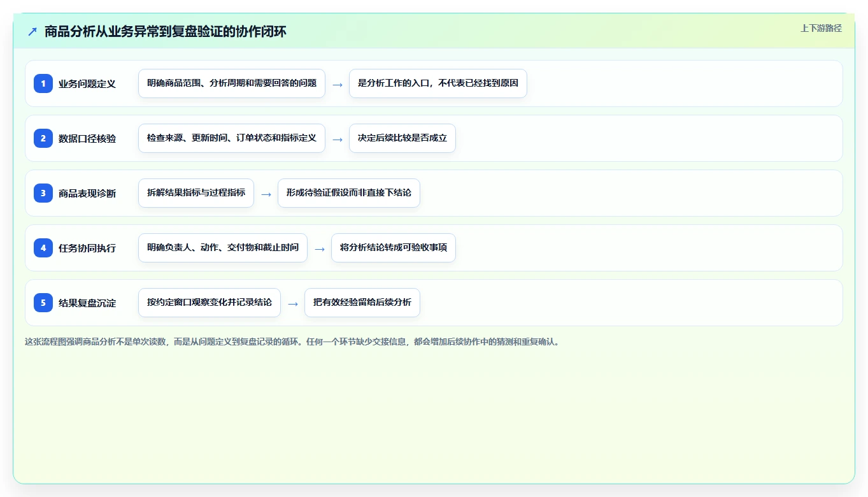This screenshot has height=497, width=868.
Task: Click step number 5 badge
Action: (x=43, y=303)
